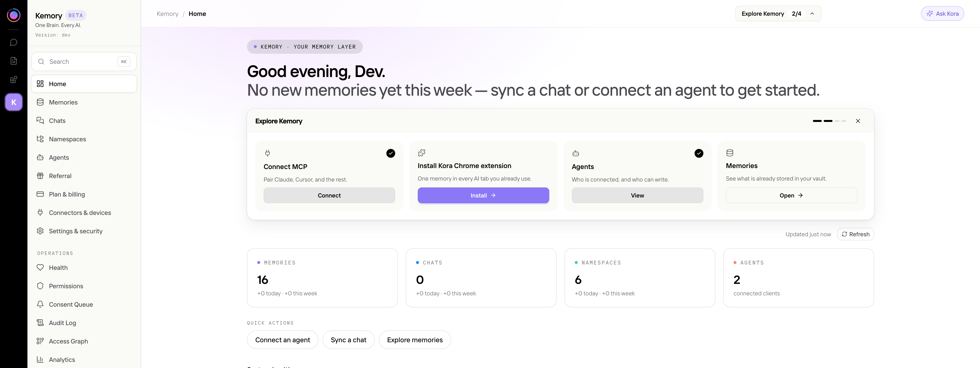Click the 'KEMORY · YOUR MEMORY LAYER' pill

pyautogui.click(x=305, y=47)
